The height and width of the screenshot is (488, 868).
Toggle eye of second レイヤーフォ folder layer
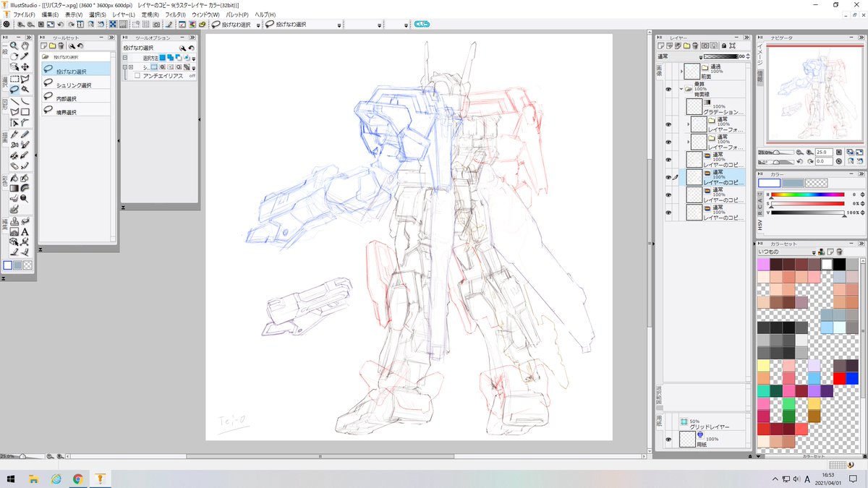click(668, 142)
